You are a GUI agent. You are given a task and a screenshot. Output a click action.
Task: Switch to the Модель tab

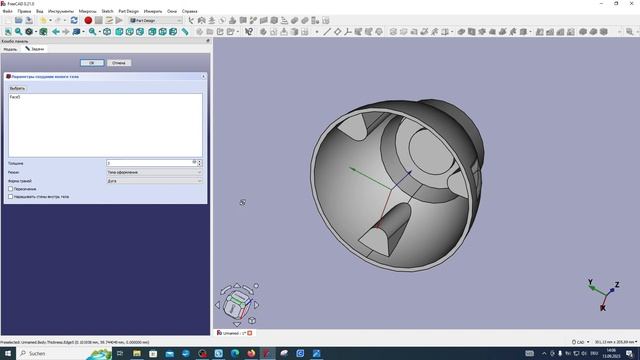[x=10, y=49]
